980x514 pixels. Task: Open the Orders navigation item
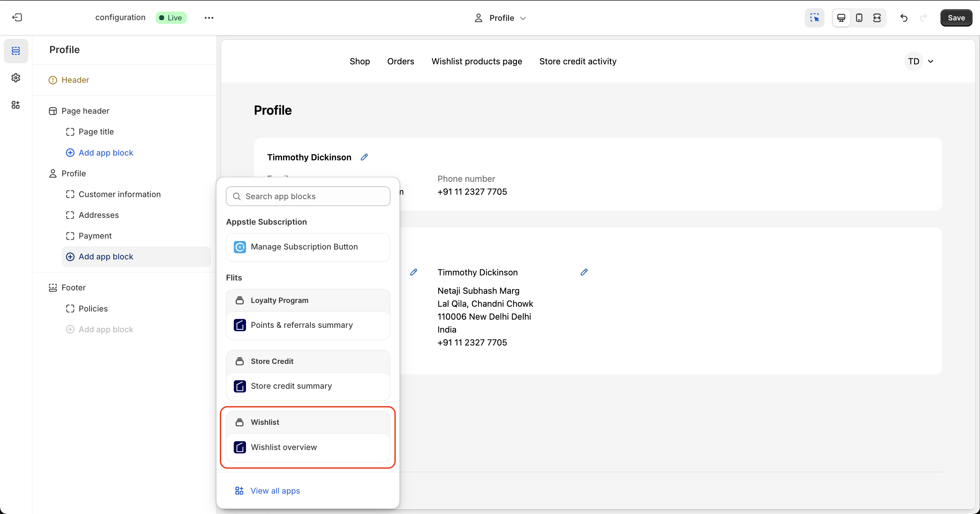(400, 61)
